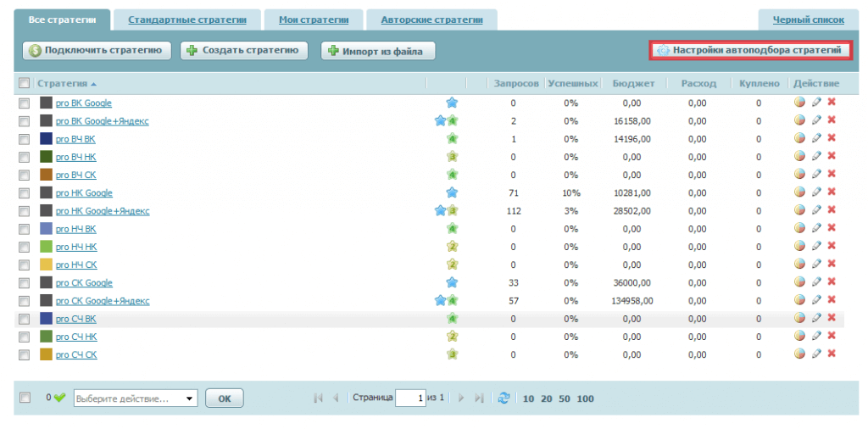The height and width of the screenshot is (429, 868).
Task: Open the pro НК Google+Яндекс strategy link
Action: (x=103, y=211)
